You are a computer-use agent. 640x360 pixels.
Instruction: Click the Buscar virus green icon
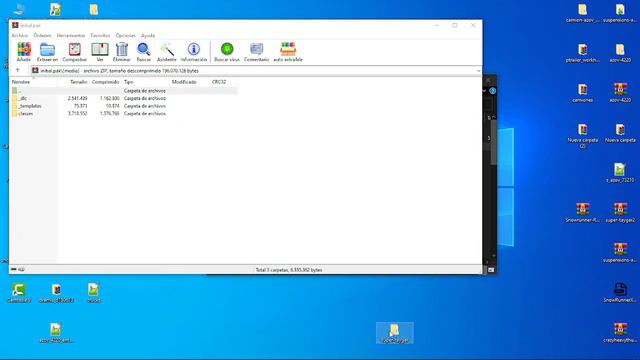[x=227, y=52]
